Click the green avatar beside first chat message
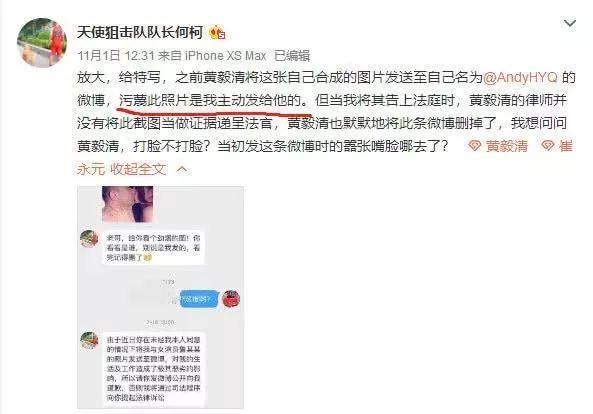Screen dimensions: 593x414 point(90,239)
